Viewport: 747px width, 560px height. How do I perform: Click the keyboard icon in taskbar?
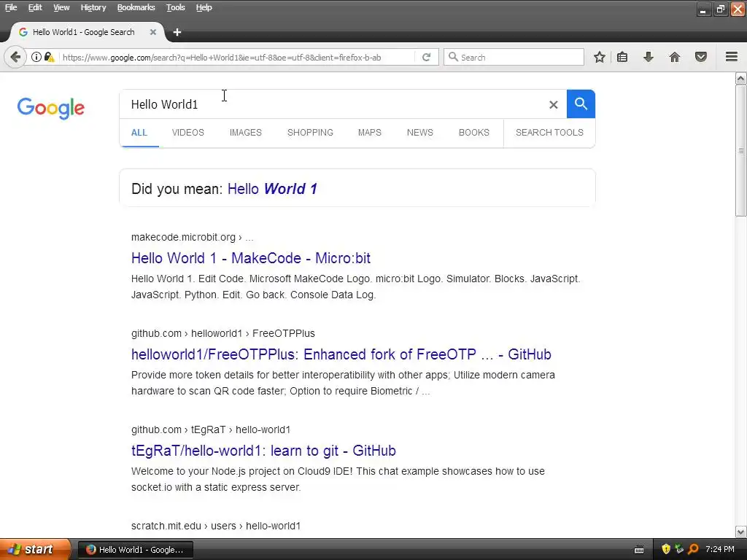pyautogui.click(x=639, y=550)
